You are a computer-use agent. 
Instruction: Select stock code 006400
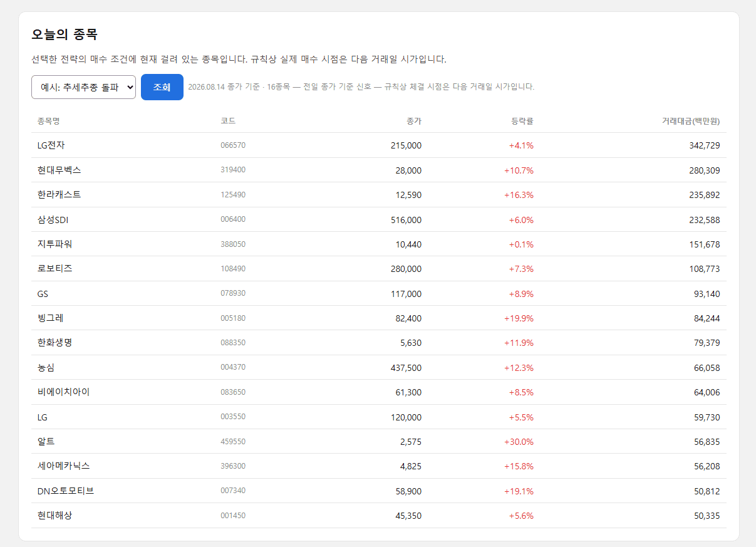(x=233, y=220)
